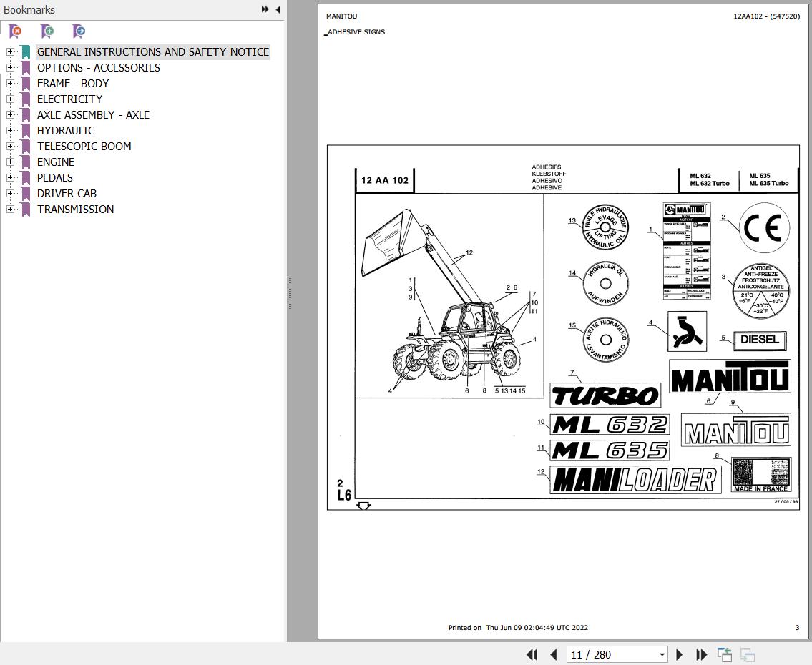812x665 pixels.
Task: Add a new bookmark
Action: pyautogui.click(x=47, y=31)
